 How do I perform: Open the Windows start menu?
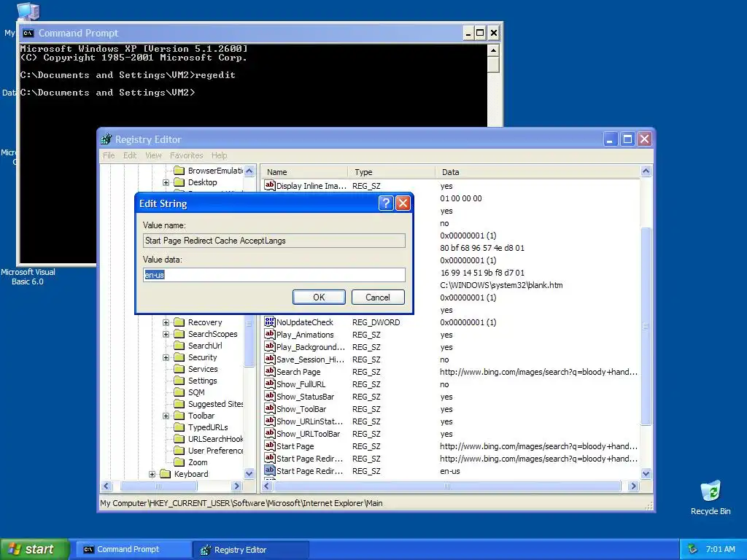34,549
